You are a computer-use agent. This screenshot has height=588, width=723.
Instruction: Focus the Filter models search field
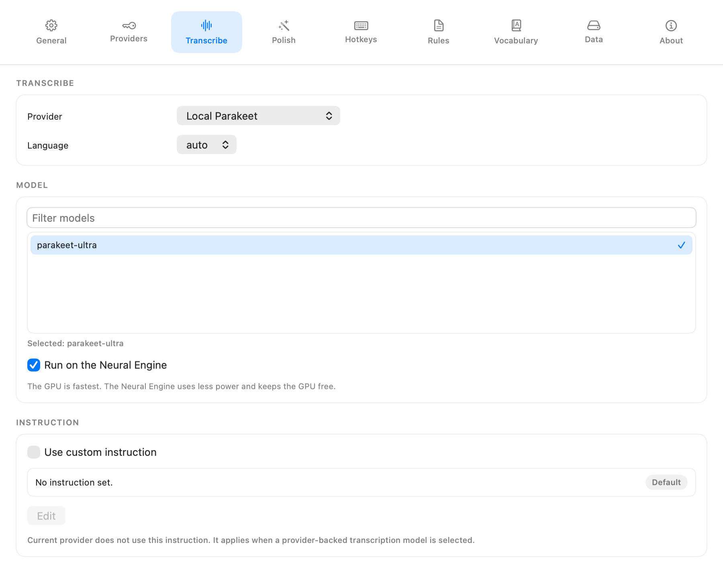[x=361, y=218]
